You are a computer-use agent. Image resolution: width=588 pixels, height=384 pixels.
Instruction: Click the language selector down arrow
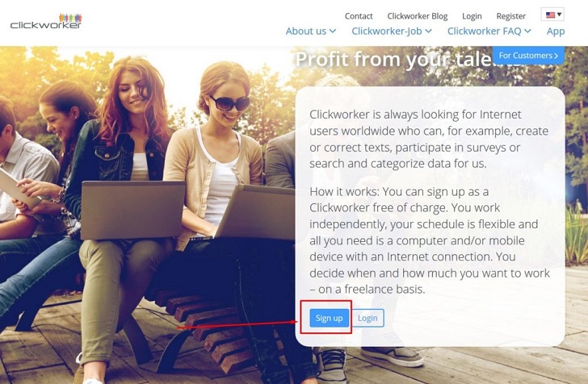pos(559,15)
